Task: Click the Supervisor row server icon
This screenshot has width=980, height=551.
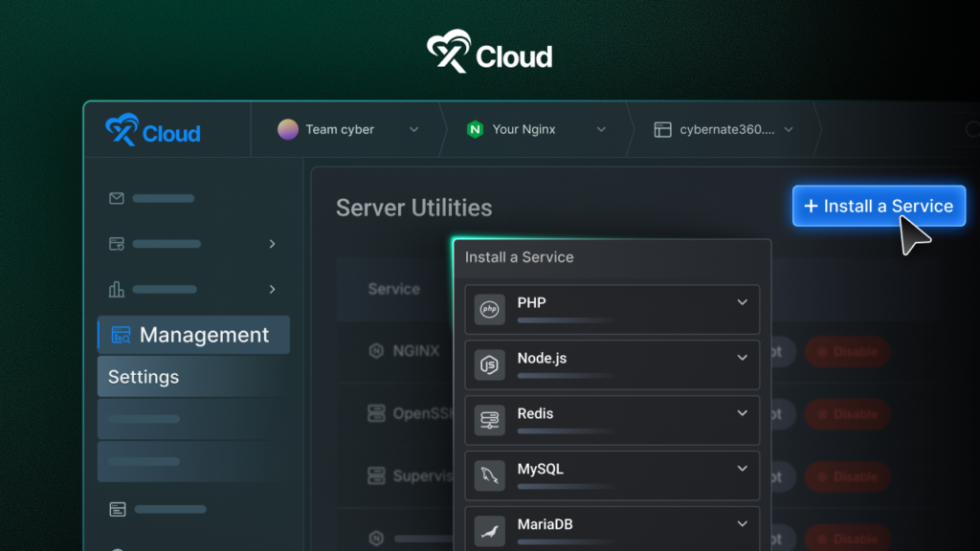Action: [x=376, y=476]
